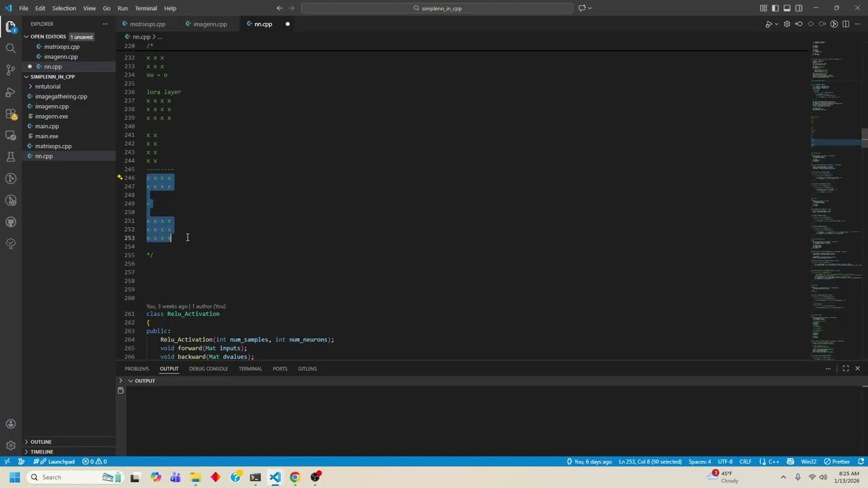868x488 pixels.
Task: Open the Terminal menu
Action: 146,8
